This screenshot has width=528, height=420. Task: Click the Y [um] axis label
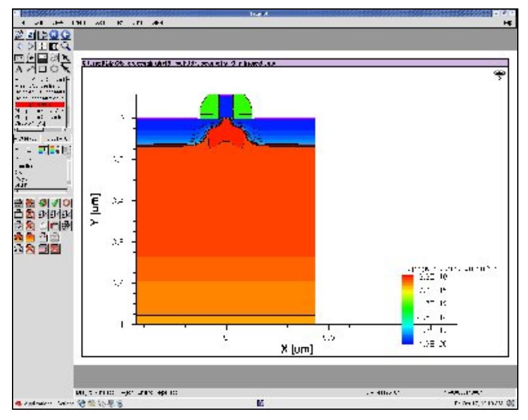[x=95, y=209]
